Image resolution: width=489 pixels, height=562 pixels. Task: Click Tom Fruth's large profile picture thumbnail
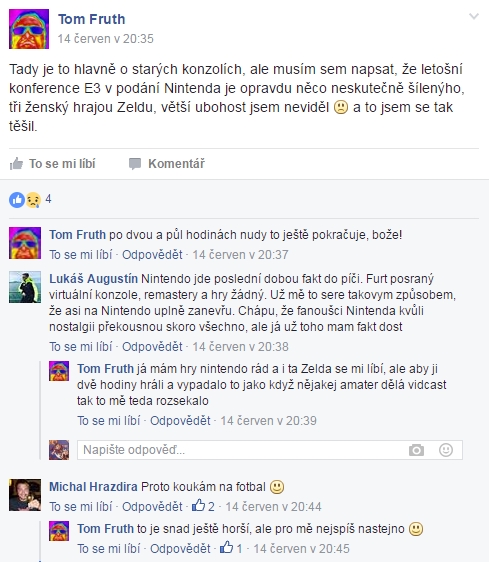pyautogui.click(x=29, y=29)
